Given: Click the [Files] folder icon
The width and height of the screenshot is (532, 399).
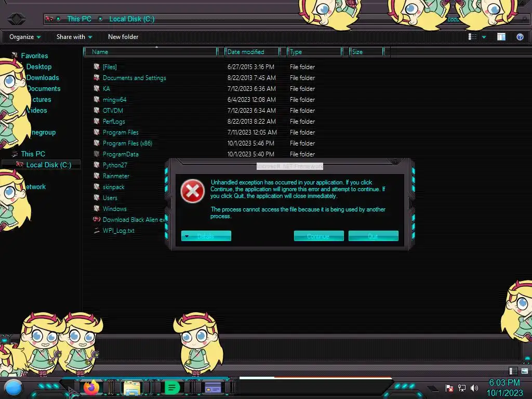Looking at the screenshot, I should 97,66.
